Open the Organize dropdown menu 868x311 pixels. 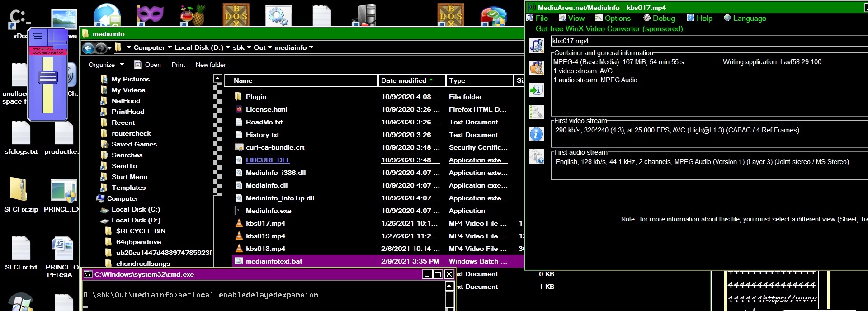click(x=106, y=65)
